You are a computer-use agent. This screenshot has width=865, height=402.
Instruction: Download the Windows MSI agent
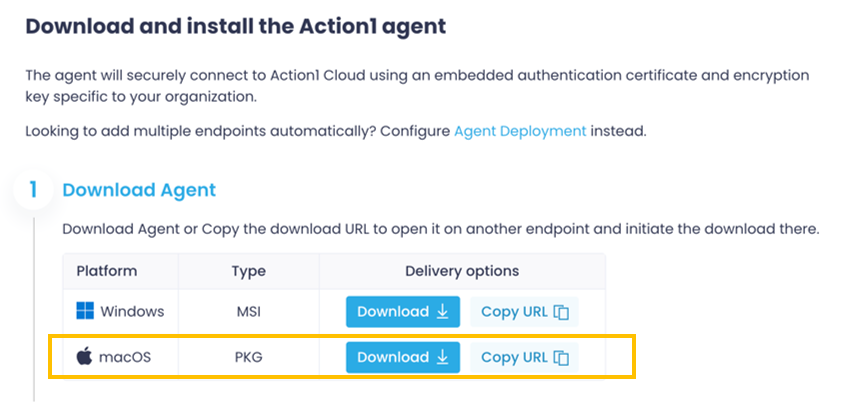[402, 311]
